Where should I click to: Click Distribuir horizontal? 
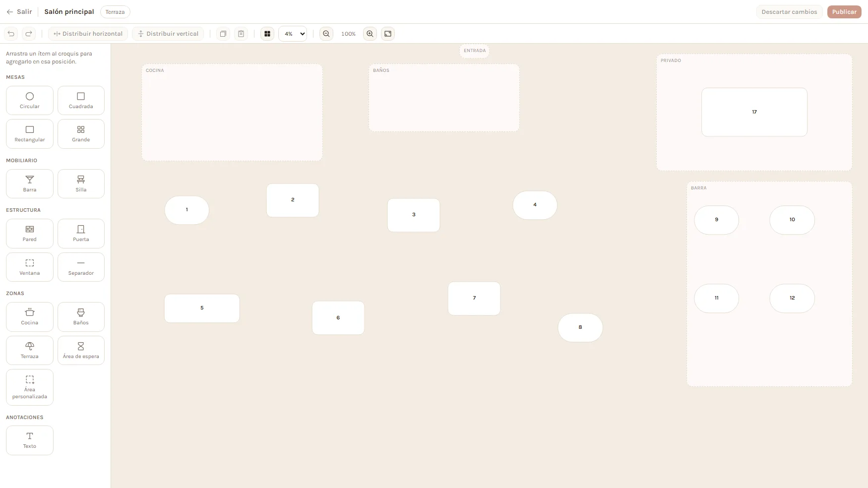88,34
